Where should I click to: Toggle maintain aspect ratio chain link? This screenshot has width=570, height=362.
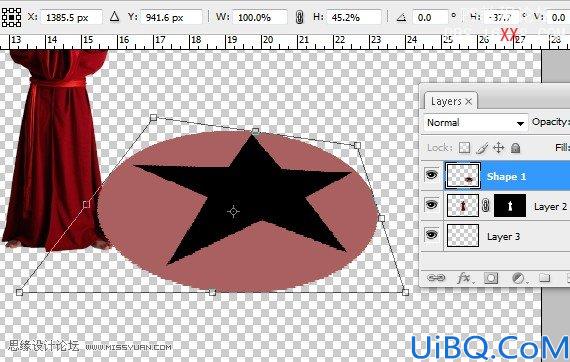coord(299,17)
